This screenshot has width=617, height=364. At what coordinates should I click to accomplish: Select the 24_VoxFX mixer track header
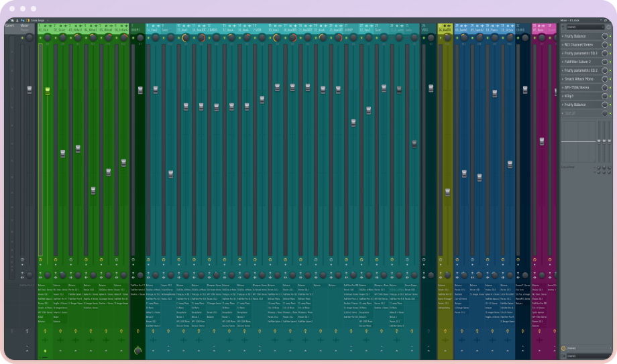[445, 28]
